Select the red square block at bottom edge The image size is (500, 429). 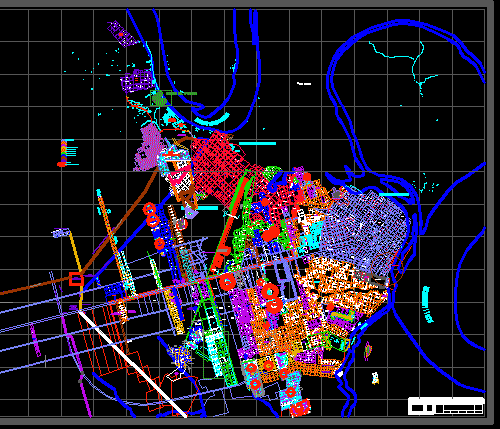(301, 407)
